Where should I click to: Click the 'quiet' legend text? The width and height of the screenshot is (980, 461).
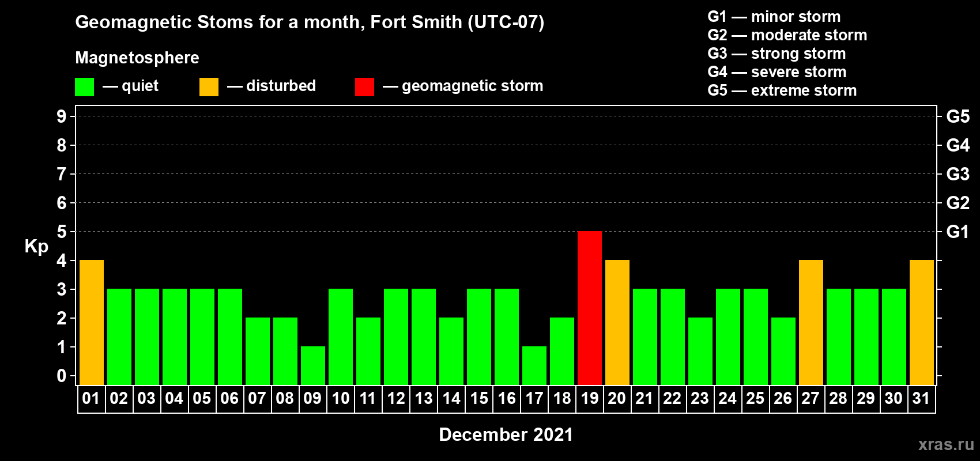[140, 86]
